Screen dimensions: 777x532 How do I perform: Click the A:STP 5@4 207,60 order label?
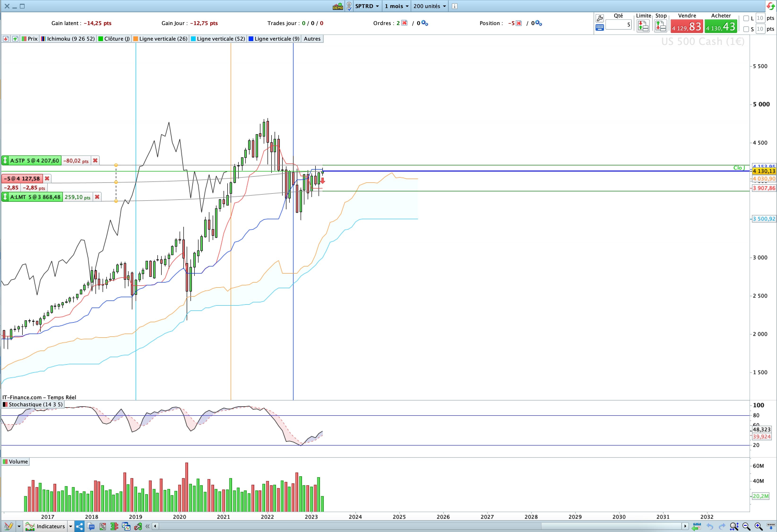tap(35, 161)
